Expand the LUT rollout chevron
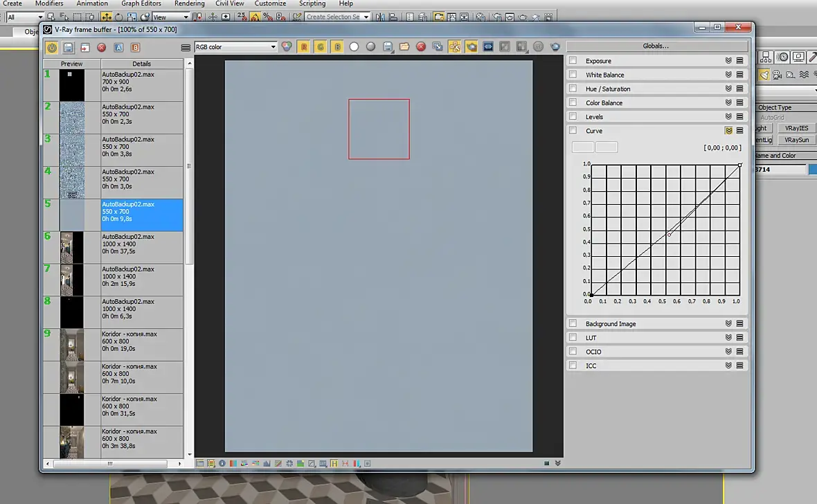 point(728,338)
